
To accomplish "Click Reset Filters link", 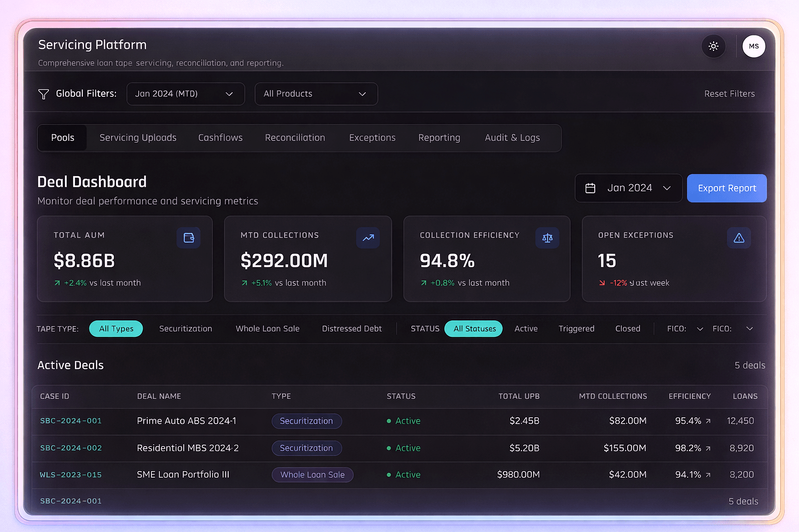I will tap(729, 94).
